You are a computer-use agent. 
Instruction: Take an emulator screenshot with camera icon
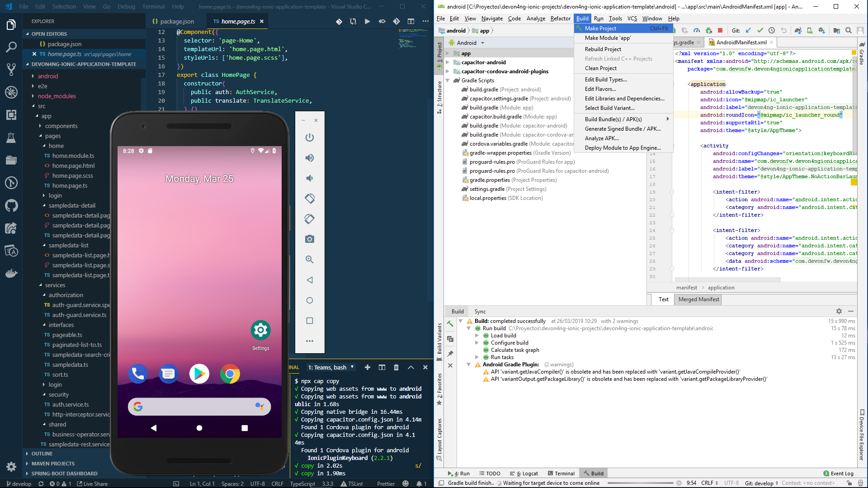(309, 239)
